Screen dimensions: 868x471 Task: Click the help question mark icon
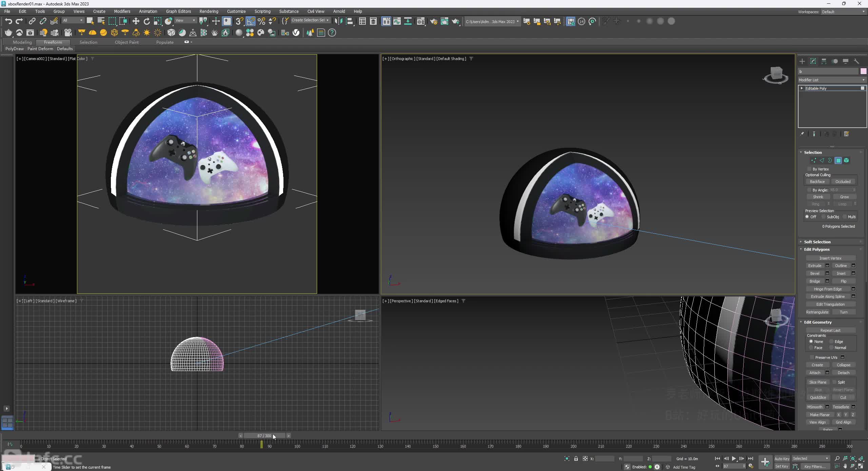click(x=332, y=33)
